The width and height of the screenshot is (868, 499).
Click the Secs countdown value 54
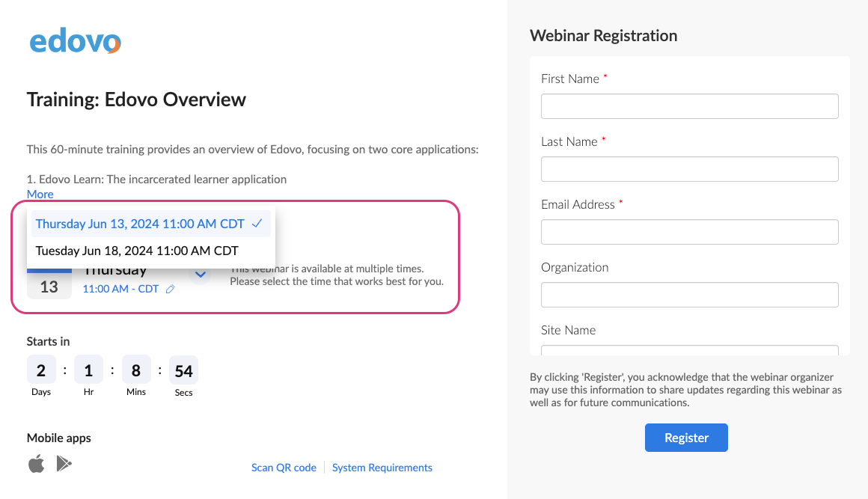(184, 370)
